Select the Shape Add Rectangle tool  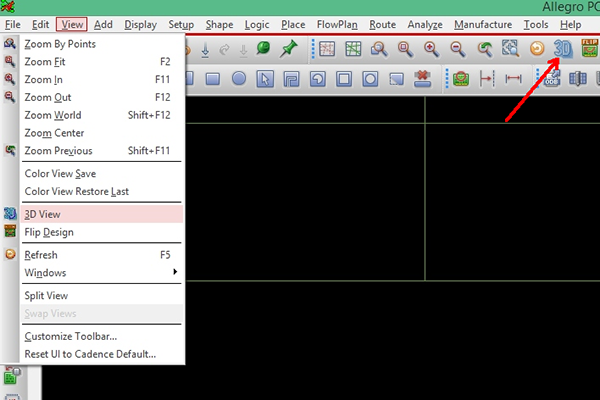click(x=213, y=79)
